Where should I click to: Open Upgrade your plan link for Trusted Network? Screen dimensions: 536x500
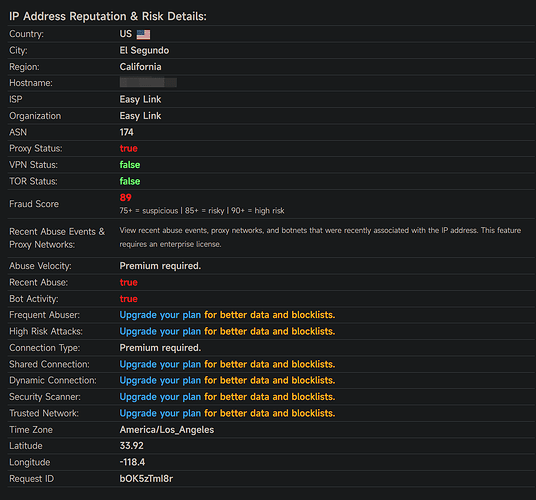160,413
